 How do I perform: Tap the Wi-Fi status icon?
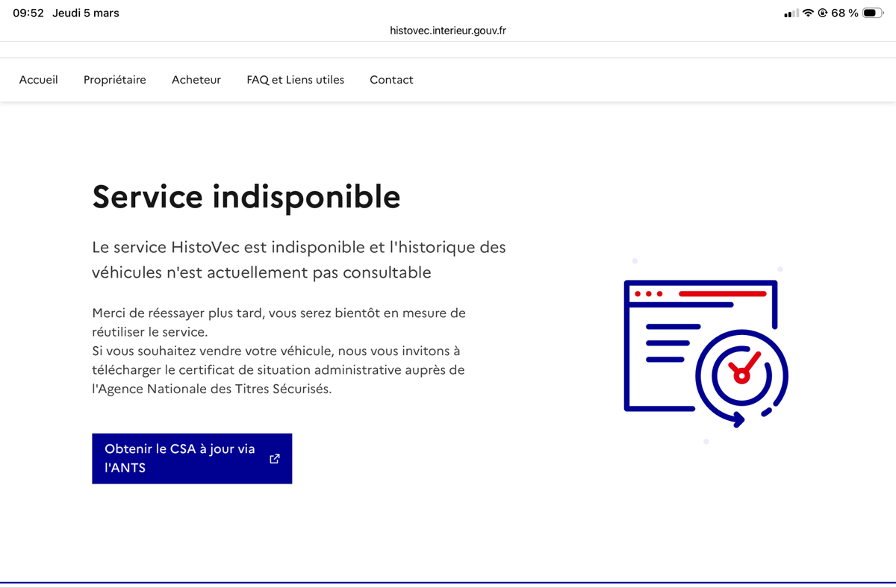[808, 13]
